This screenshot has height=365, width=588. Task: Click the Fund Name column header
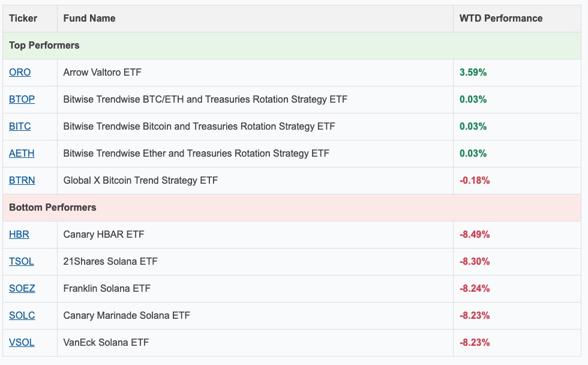coord(89,19)
